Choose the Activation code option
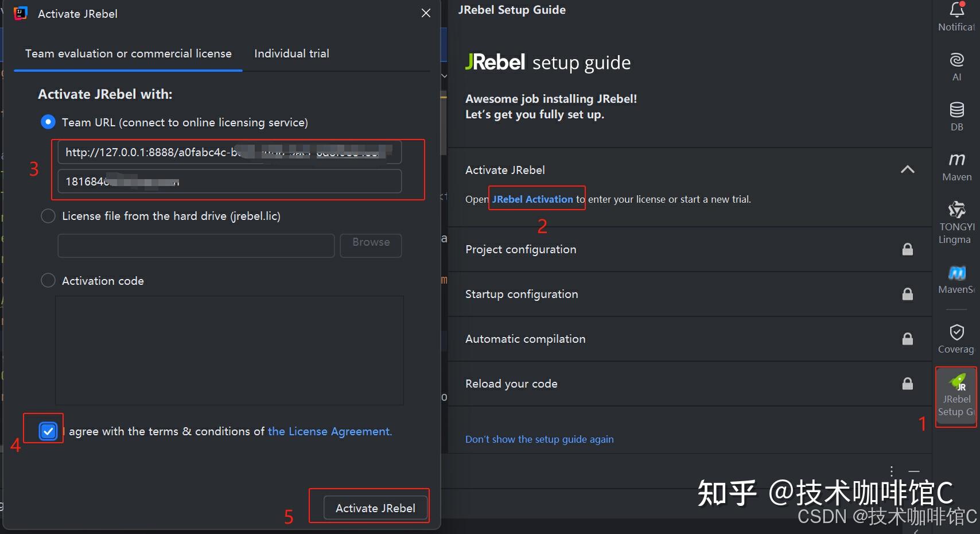Image resolution: width=980 pixels, height=534 pixels. (x=48, y=280)
